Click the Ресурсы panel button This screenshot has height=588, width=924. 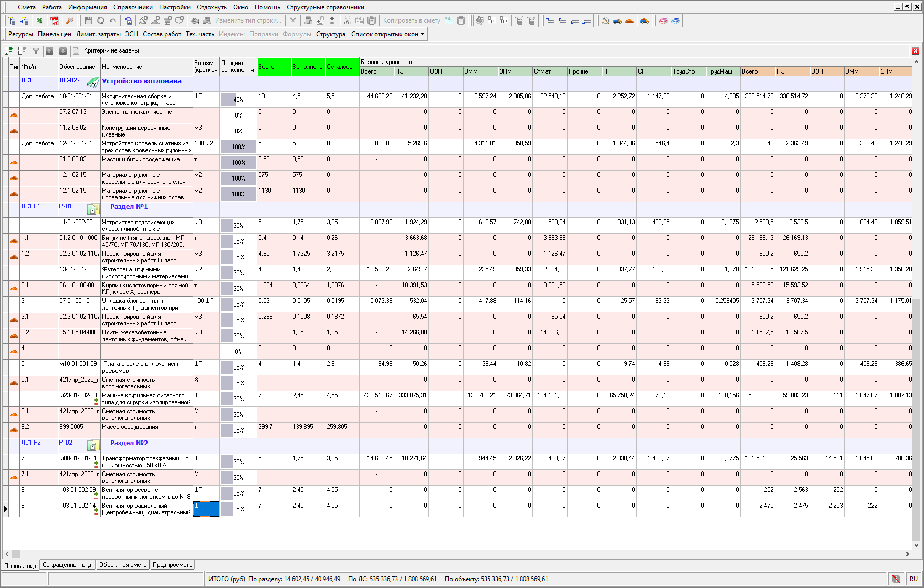click(x=20, y=34)
